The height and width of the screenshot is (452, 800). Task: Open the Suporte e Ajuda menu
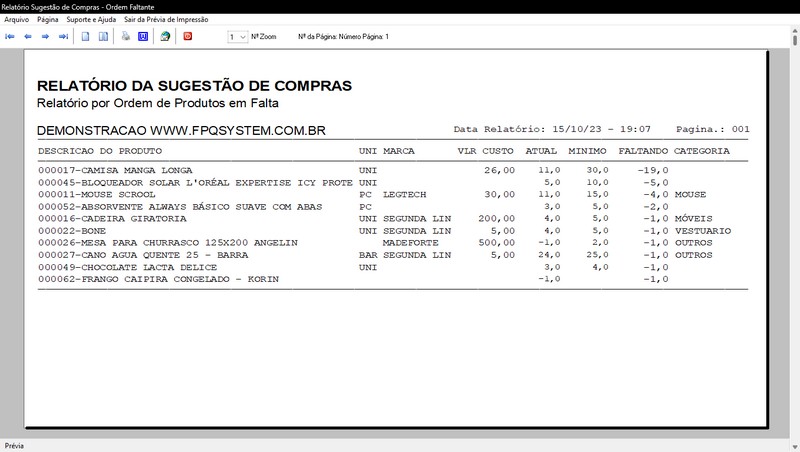point(91,19)
